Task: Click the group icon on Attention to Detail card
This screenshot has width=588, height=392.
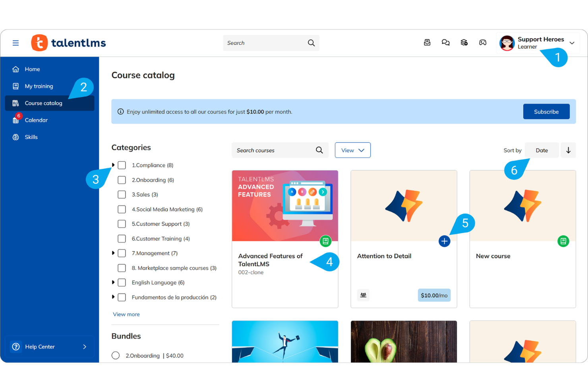Action: [x=363, y=295]
